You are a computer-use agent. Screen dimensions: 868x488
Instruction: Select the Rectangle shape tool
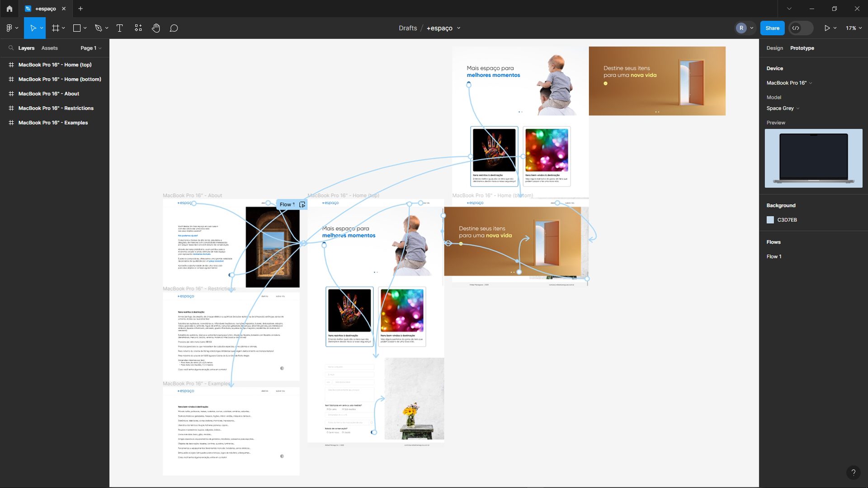(77, 28)
